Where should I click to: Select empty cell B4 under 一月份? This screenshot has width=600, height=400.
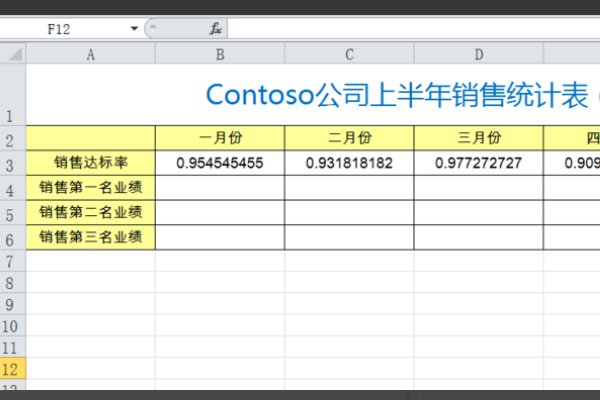coord(220,188)
